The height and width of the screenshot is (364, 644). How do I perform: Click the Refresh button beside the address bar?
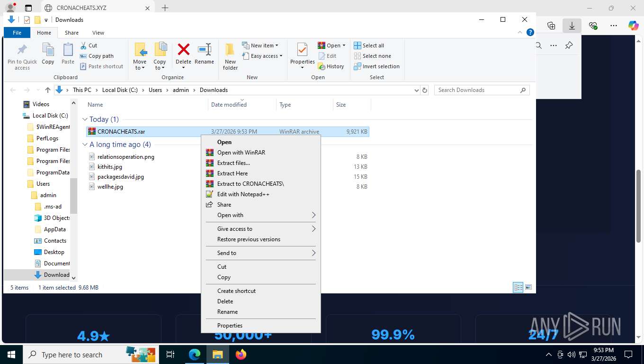pyautogui.click(x=425, y=90)
